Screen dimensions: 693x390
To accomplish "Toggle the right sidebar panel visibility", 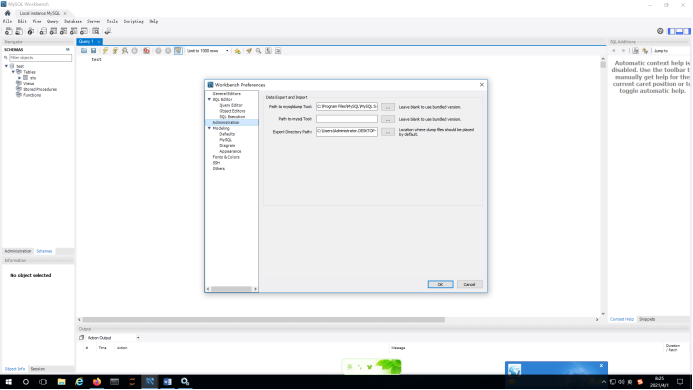I will (x=686, y=31).
